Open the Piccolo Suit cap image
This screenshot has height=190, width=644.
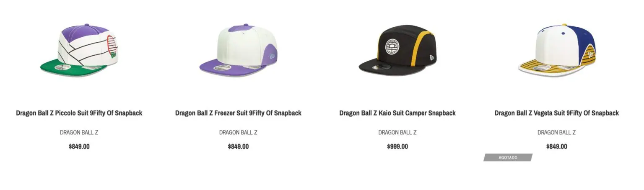[x=79, y=51]
